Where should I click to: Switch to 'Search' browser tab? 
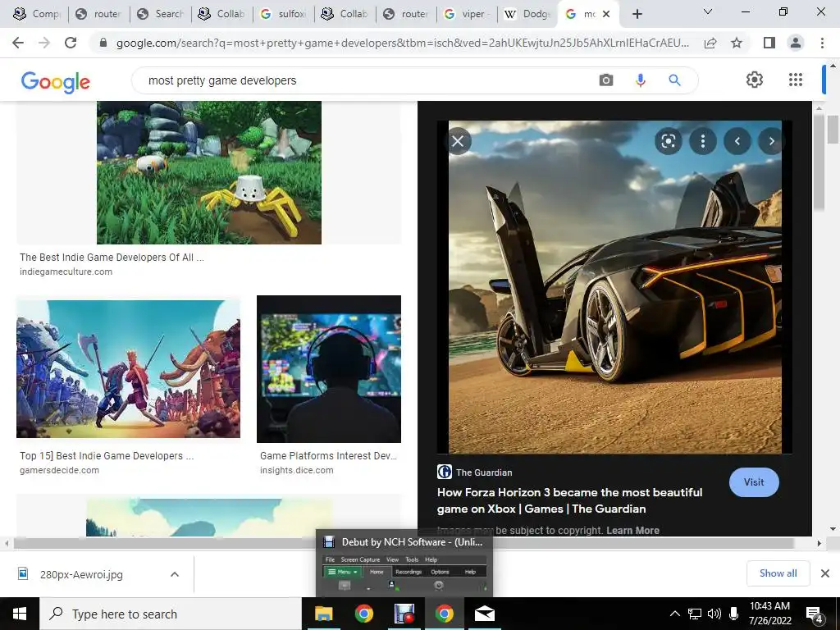tap(160, 14)
